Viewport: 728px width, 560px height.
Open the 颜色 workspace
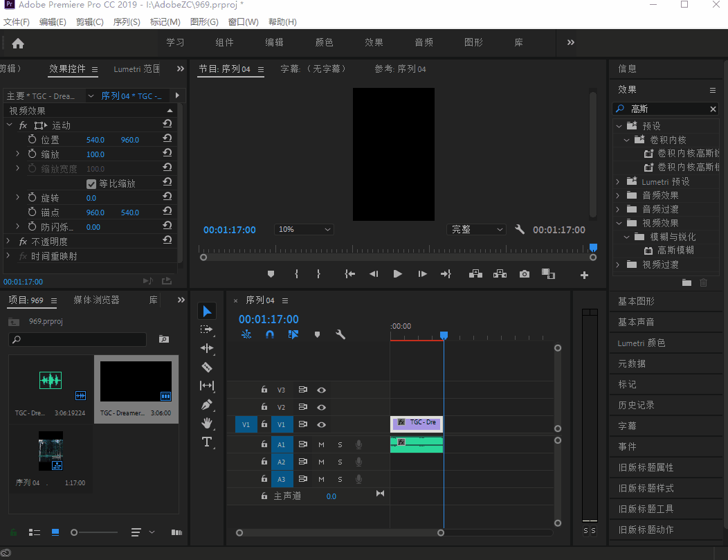click(324, 42)
